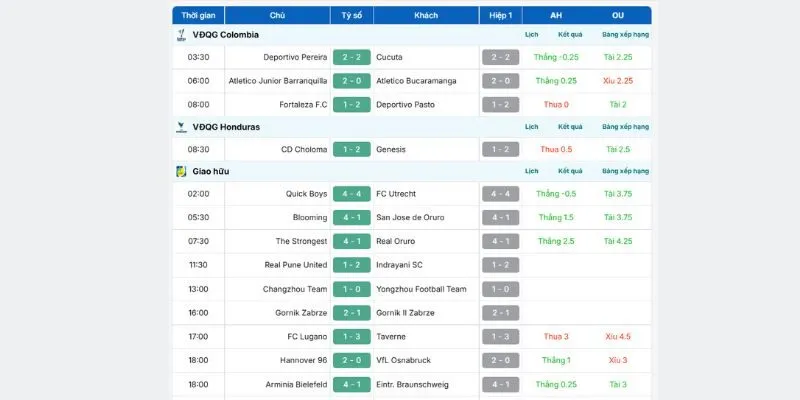The width and height of the screenshot is (800, 400).
Task: Click Xỉu 2.25 result for Atletico Bucaramanga match
Action: pyautogui.click(x=617, y=81)
